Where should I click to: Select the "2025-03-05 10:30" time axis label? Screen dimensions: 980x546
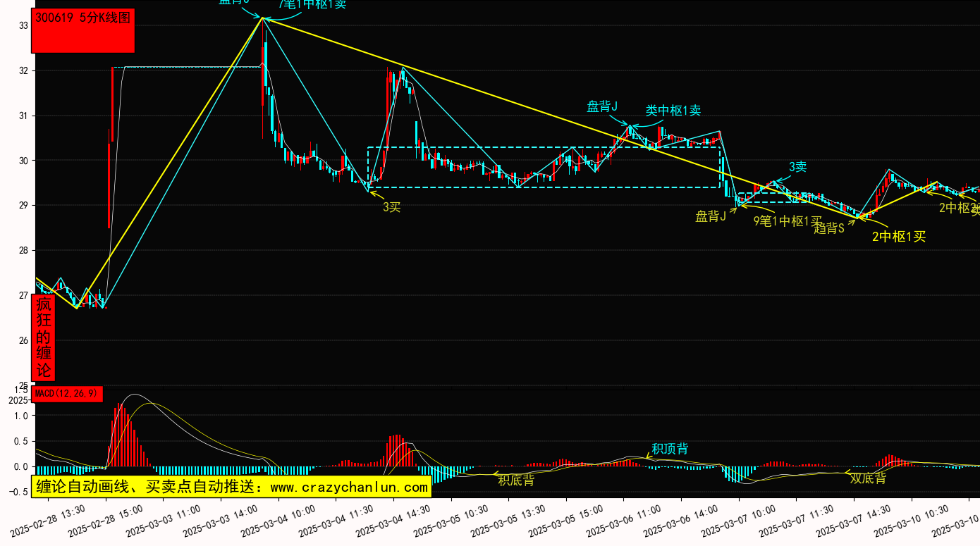pos(452,521)
